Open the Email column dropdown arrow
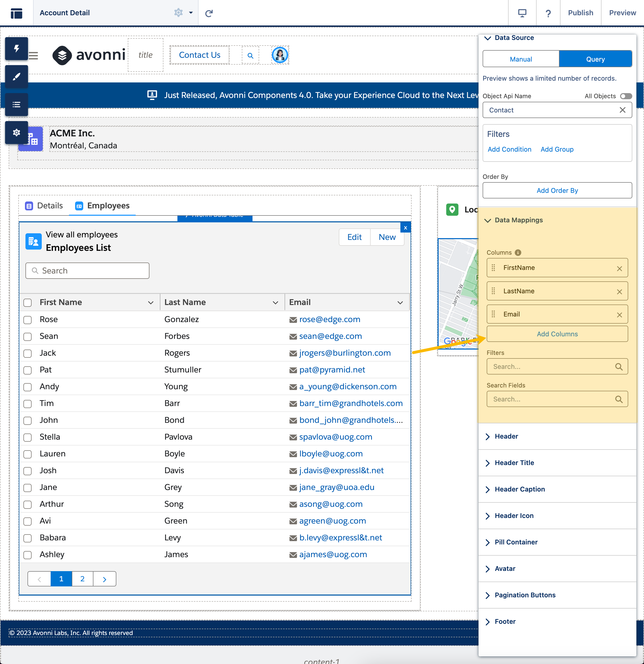The width and height of the screenshot is (644, 664). click(x=400, y=302)
